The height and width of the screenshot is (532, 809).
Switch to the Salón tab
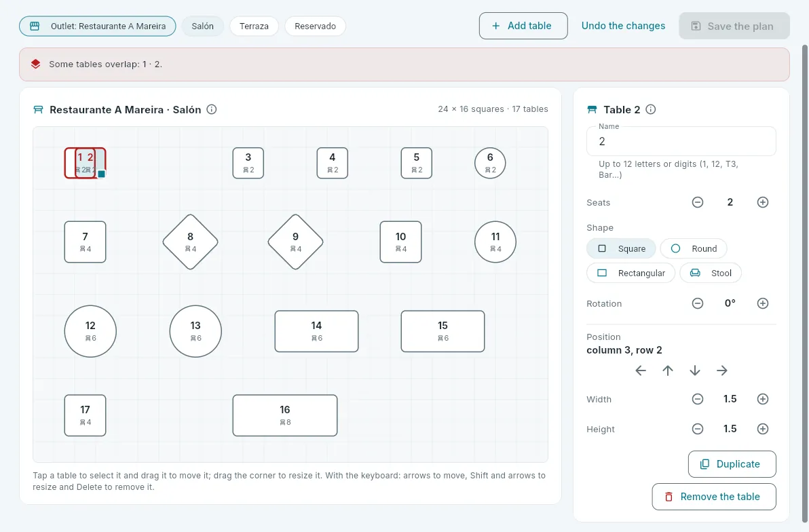click(x=202, y=26)
